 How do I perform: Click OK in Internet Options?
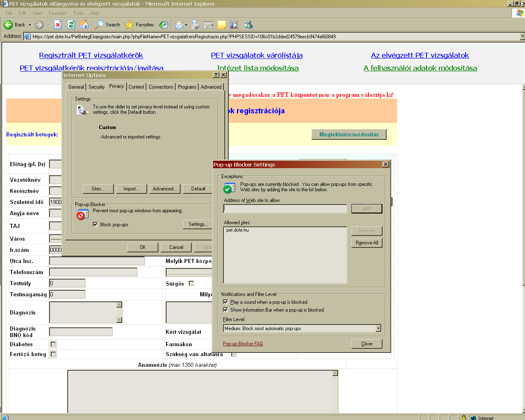(143, 247)
